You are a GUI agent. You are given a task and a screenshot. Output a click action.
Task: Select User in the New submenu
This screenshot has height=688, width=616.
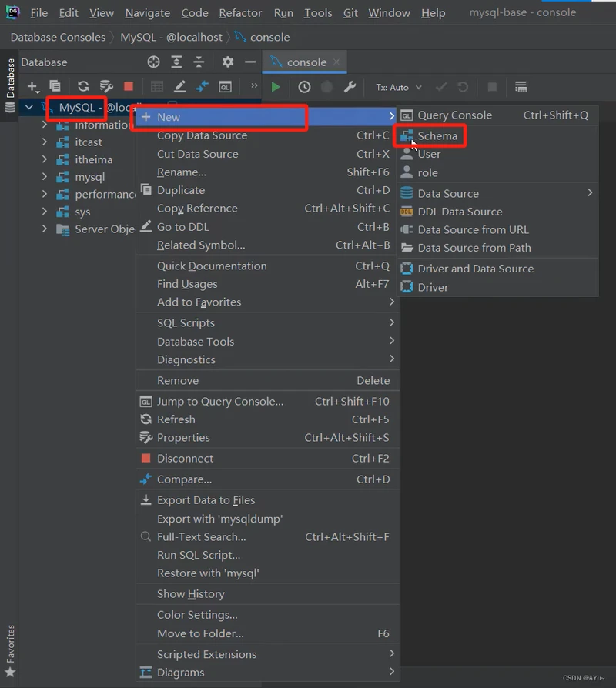pos(497,154)
